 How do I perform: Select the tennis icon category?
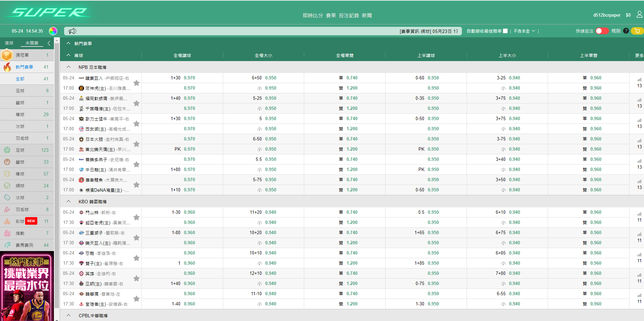7,186
